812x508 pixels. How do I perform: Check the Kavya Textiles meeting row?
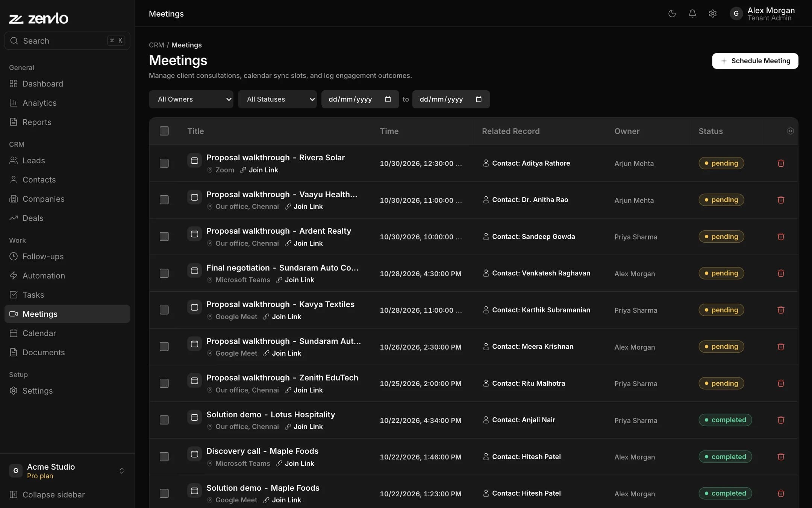click(x=164, y=310)
